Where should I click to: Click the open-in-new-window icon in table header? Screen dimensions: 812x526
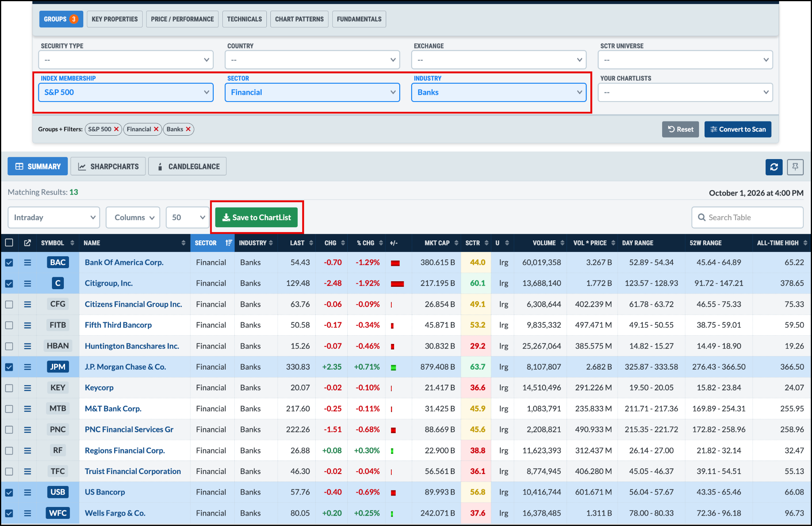point(27,243)
